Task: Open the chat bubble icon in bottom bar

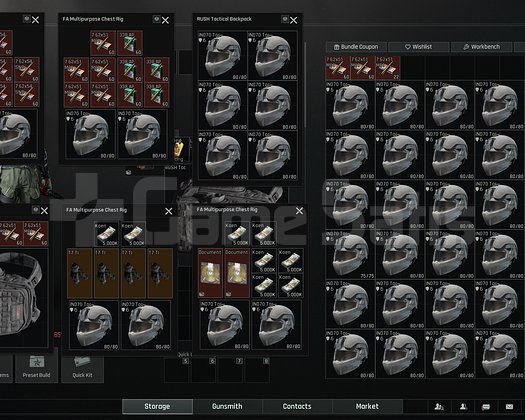Action: [486, 407]
